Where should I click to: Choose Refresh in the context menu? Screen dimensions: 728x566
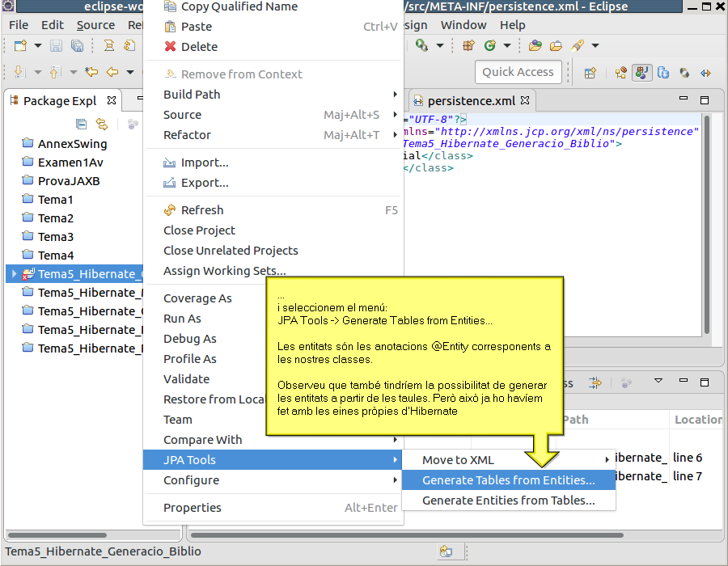pyautogui.click(x=273, y=210)
